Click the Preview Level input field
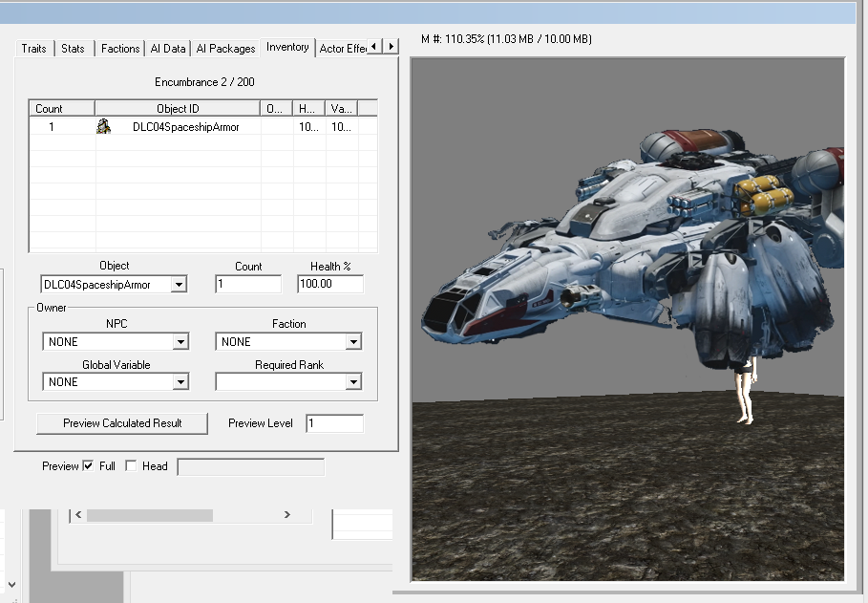The height and width of the screenshot is (603, 868). pos(335,423)
